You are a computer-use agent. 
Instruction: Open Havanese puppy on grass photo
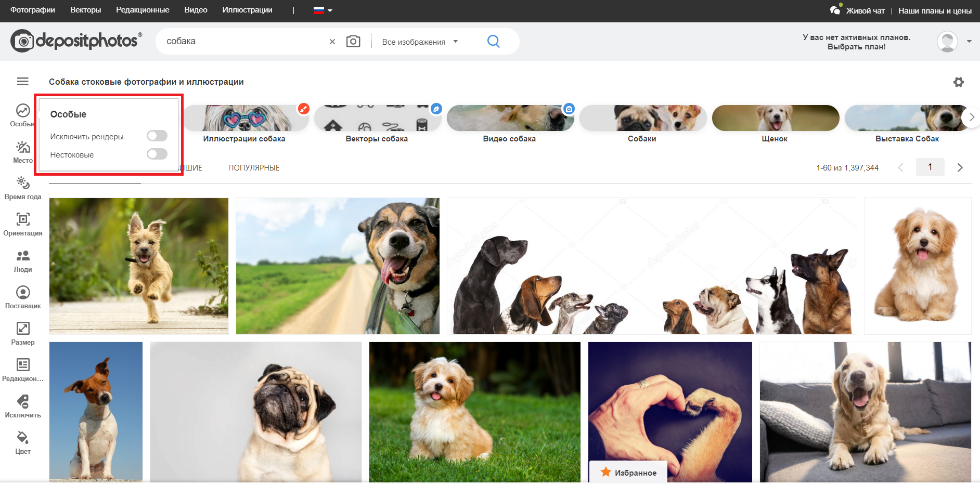(x=475, y=412)
